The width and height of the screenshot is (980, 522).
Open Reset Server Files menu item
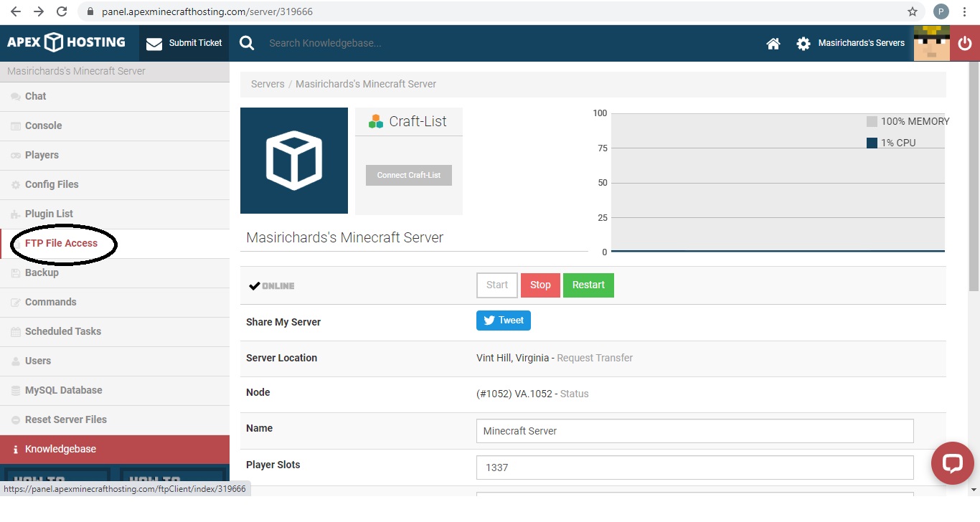click(x=115, y=419)
